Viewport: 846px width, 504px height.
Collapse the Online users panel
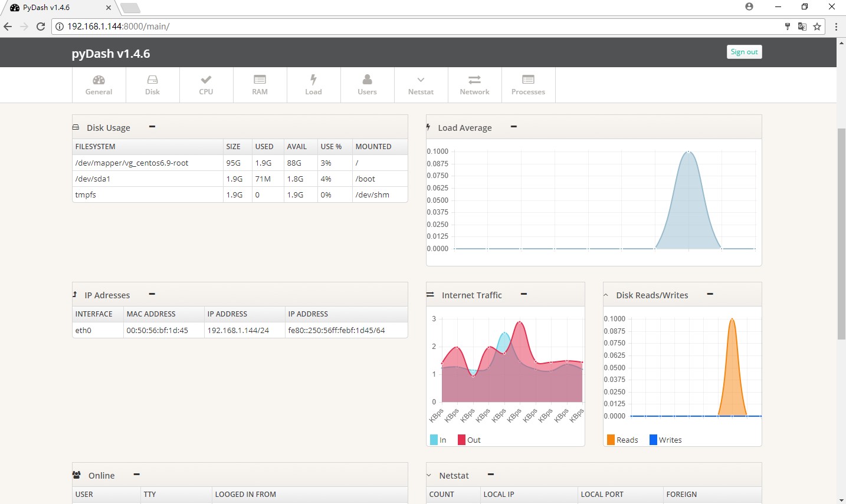(137, 475)
